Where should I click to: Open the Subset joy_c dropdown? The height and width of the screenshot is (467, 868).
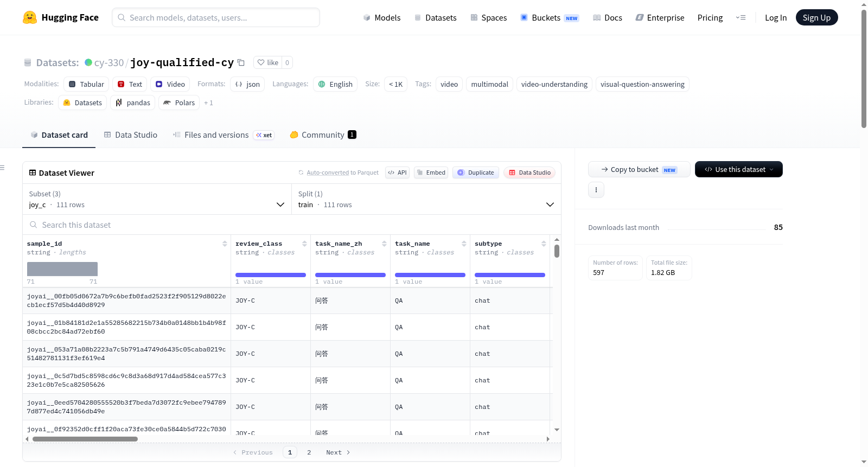click(x=157, y=199)
